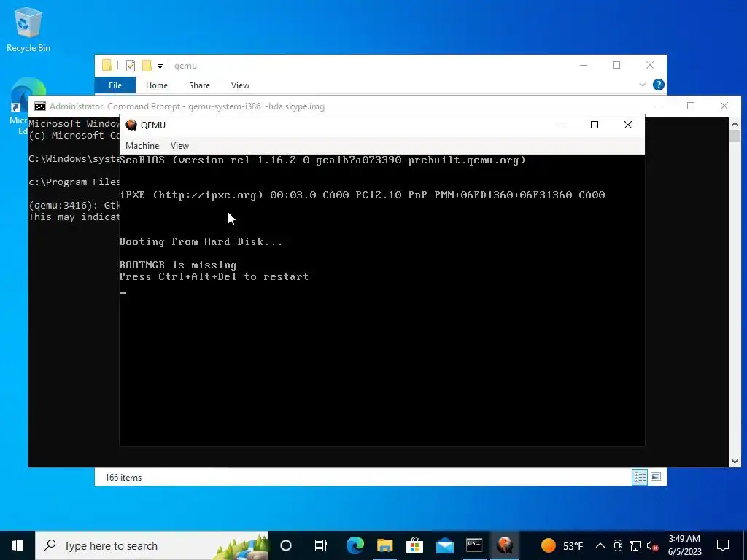Minimize the QEMU window
Screen dimensions: 747x560
click(x=562, y=125)
